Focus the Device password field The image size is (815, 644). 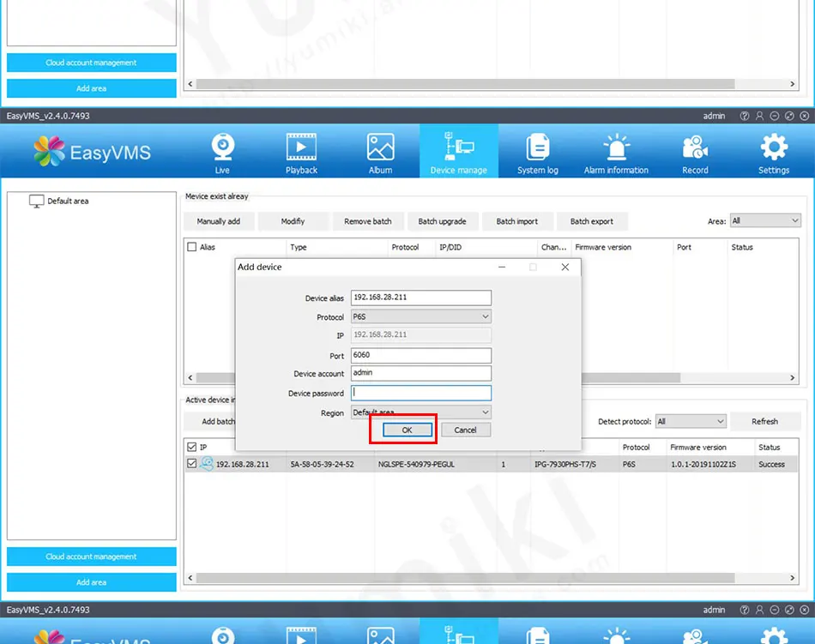[420, 393]
